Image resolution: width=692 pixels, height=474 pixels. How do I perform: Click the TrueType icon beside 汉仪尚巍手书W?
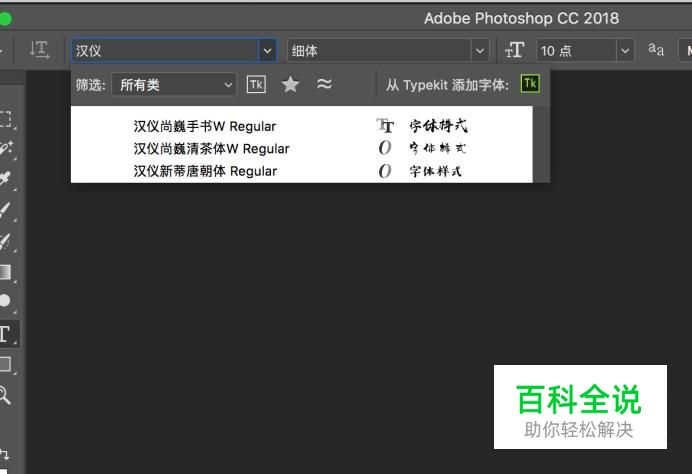[x=385, y=126]
